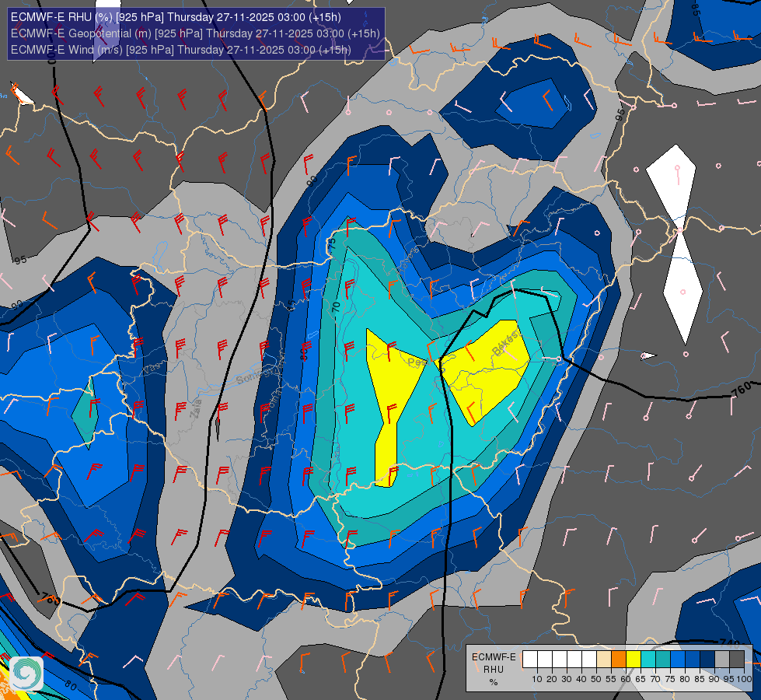Viewport: 761px width, 700px height.
Task: Click the '70' humidity contour label
Action: (x=336, y=307)
